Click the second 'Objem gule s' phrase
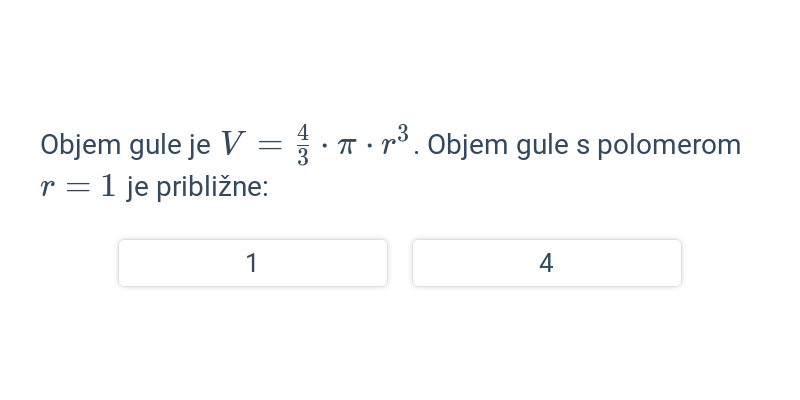 click(x=508, y=145)
